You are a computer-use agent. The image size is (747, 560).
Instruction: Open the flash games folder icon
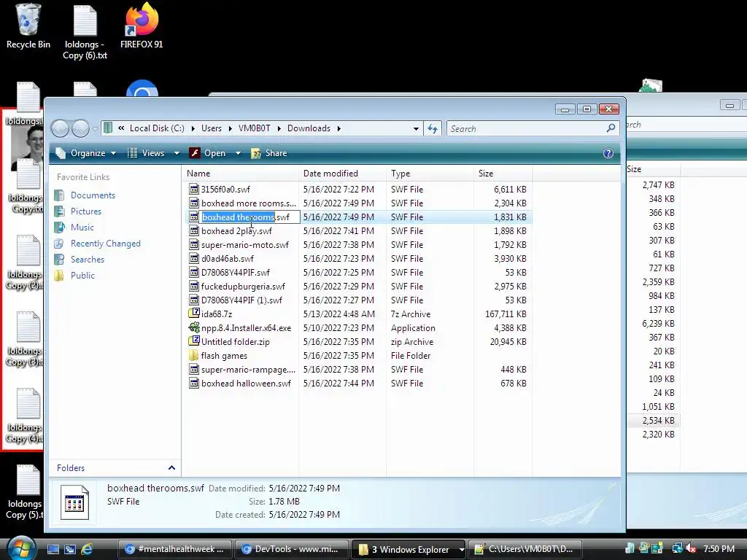point(194,355)
